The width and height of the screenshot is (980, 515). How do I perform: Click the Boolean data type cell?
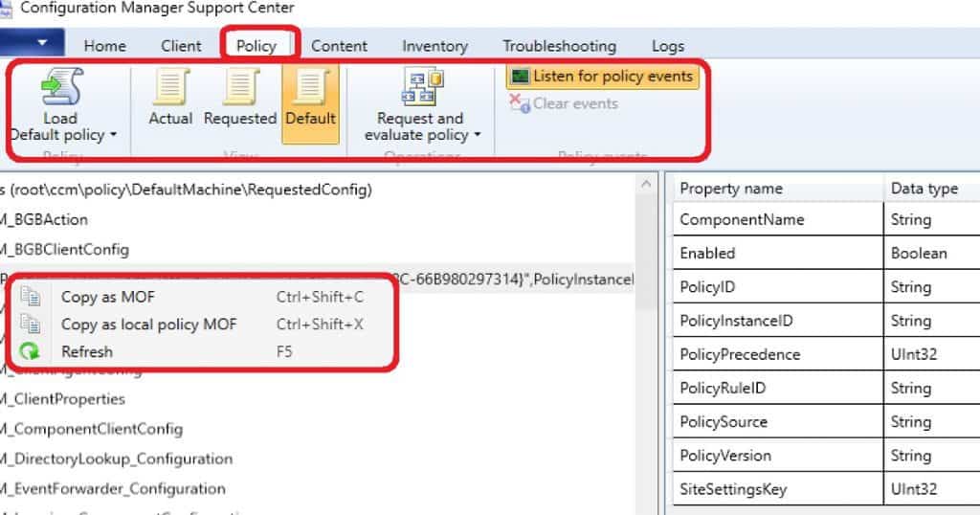click(932, 253)
